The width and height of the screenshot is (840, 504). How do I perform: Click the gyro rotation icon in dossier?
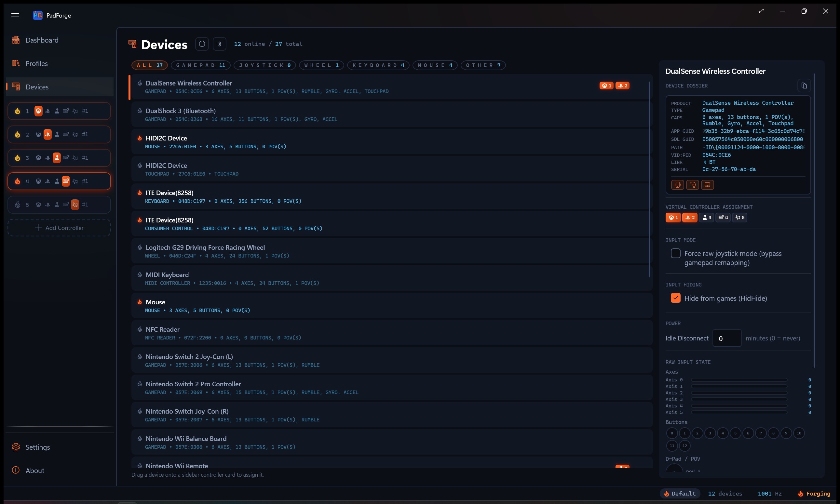click(693, 185)
